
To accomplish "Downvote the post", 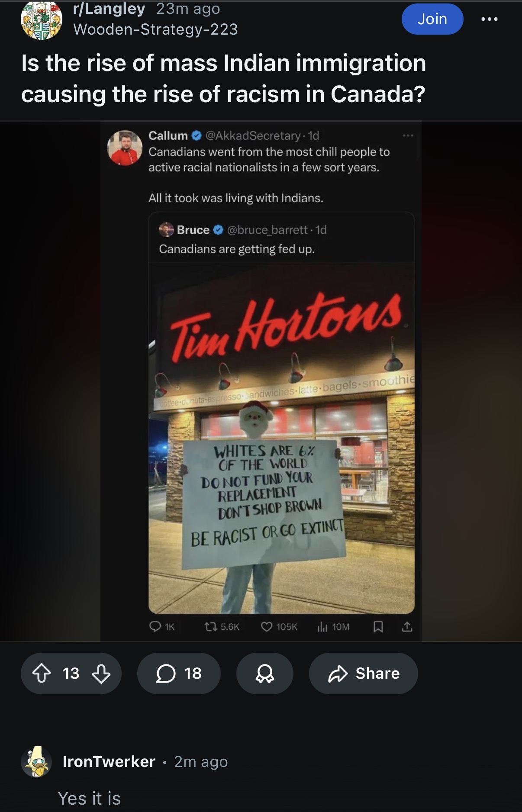I will coord(101,673).
